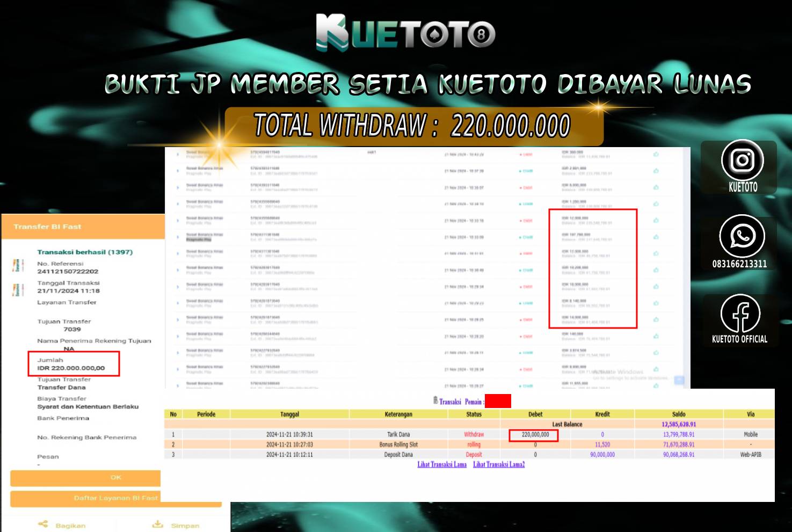792x532 pixels.
Task: Expand the 10:33:09 game history row
Action: click(178, 237)
